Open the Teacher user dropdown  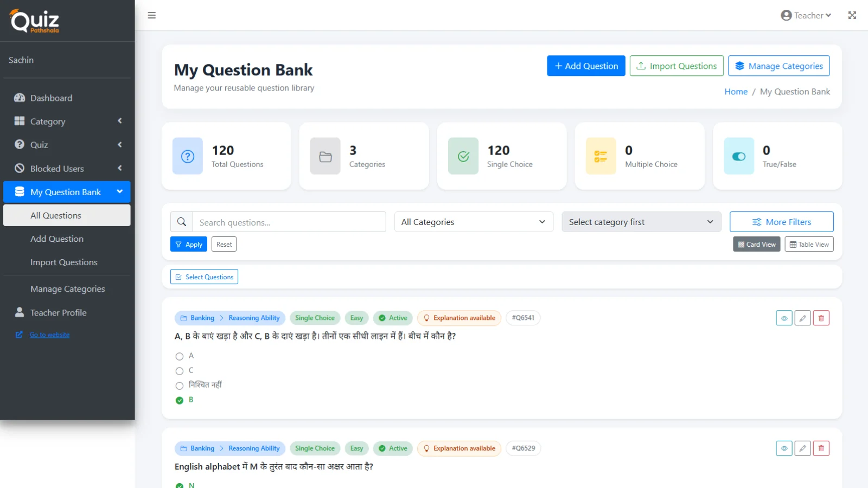tap(806, 15)
